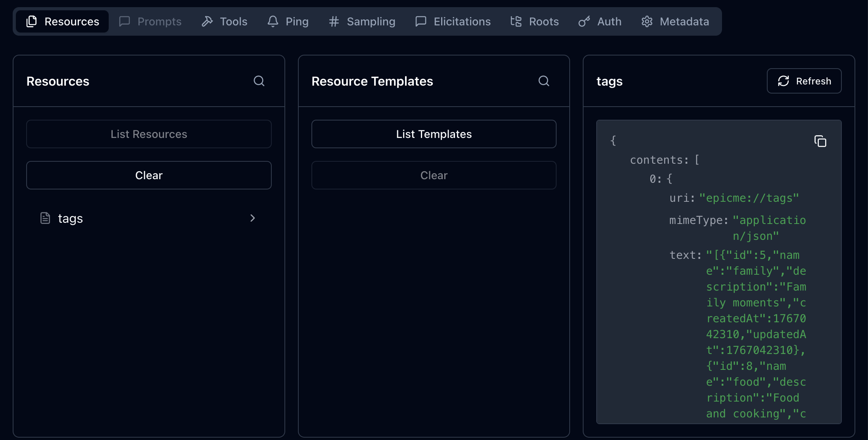Expand the tags resource chevron arrow

pyautogui.click(x=252, y=218)
